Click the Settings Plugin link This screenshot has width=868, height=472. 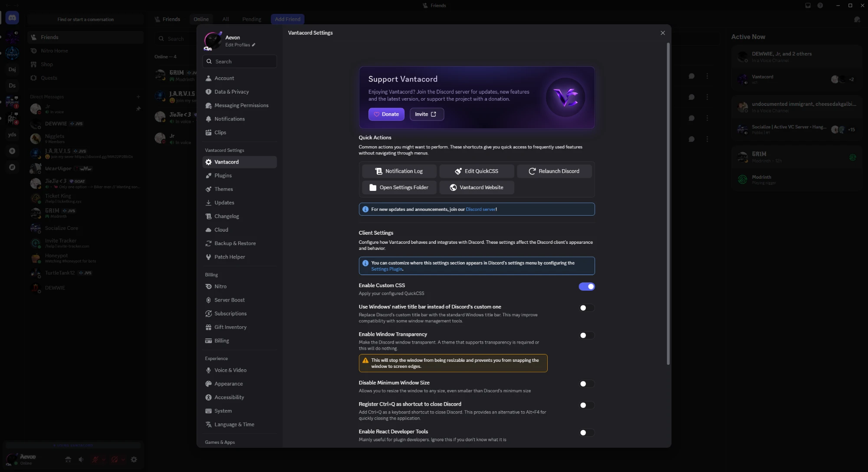(x=387, y=269)
